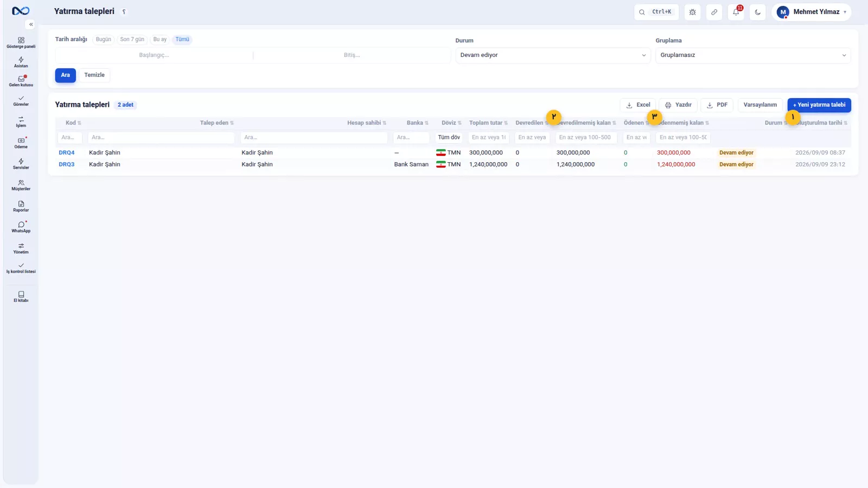Open Servisler sidebar icon

click(21, 164)
